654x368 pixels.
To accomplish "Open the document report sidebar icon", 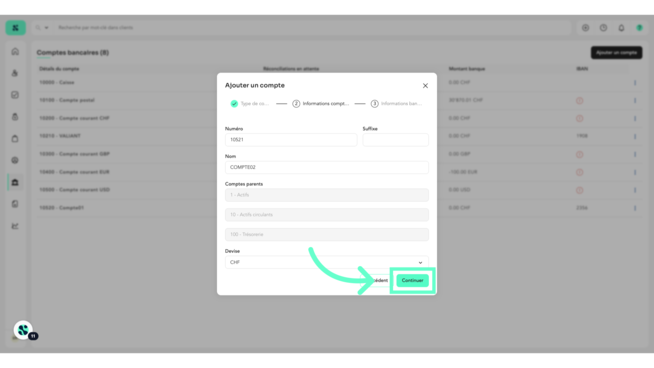I will click(15, 204).
